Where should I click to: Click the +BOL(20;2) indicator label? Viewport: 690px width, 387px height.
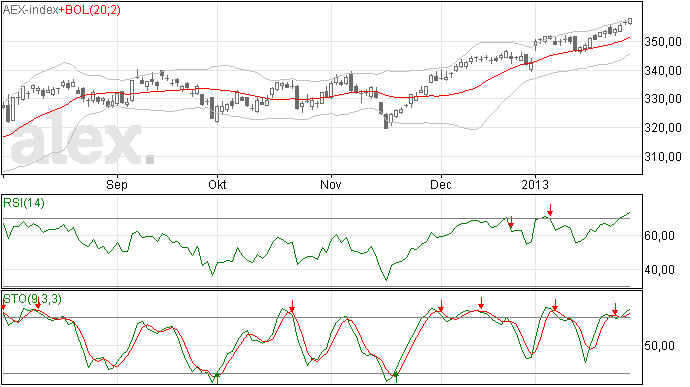click(90, 10)
